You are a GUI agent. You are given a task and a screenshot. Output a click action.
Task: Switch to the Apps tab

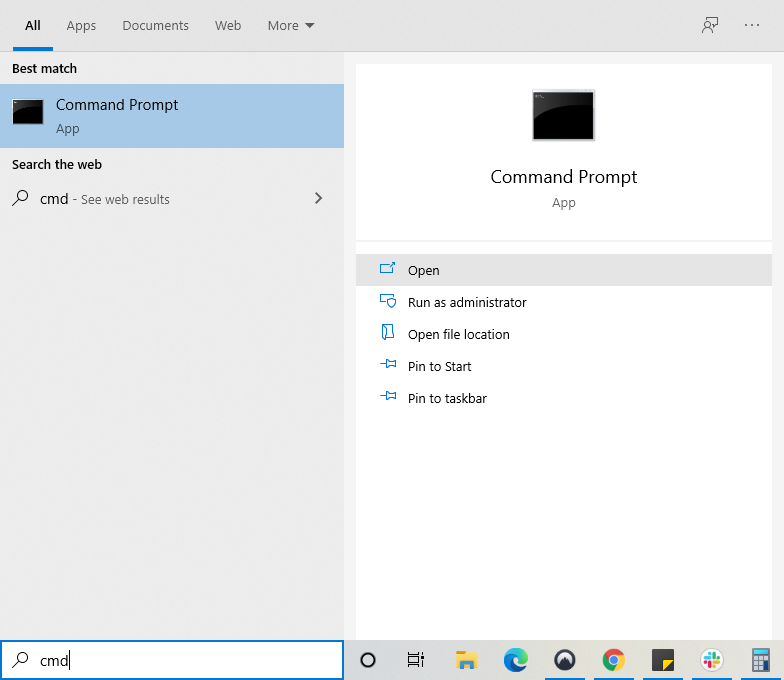point(81,26)
